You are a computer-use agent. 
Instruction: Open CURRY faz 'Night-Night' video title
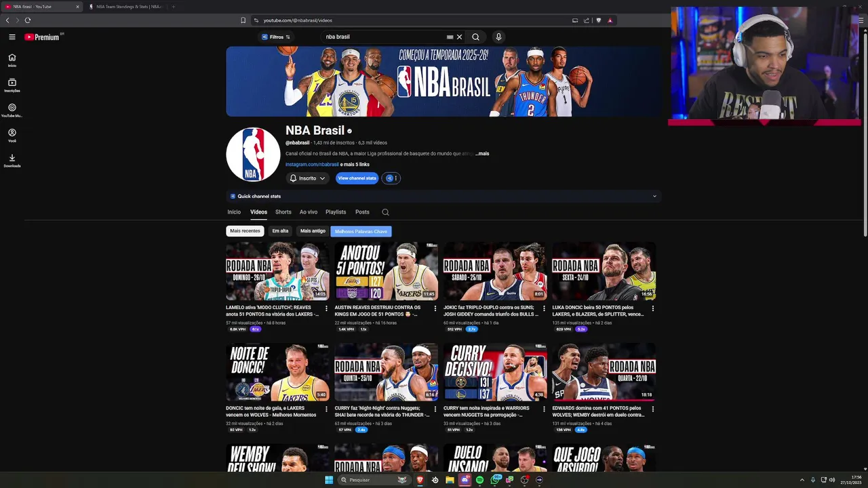(382, 411)
